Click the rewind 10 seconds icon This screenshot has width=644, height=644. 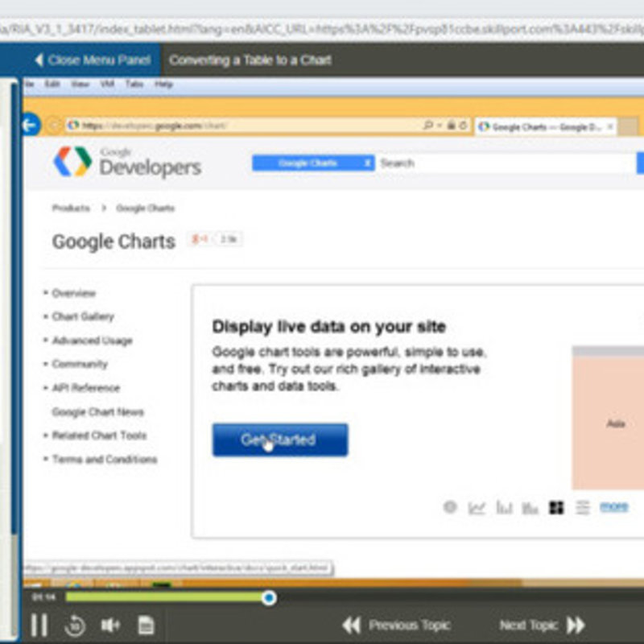(75, 625)
